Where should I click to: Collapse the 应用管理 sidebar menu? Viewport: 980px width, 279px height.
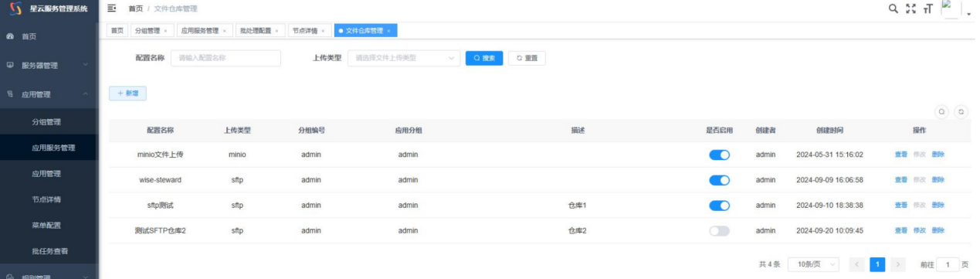pyautogui.click(x=49, y=94)
